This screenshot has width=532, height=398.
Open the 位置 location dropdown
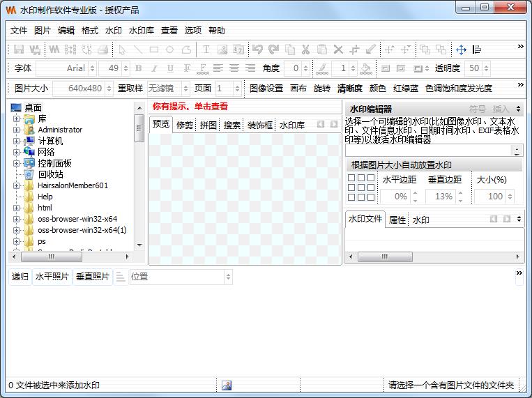tap(228, 277)
